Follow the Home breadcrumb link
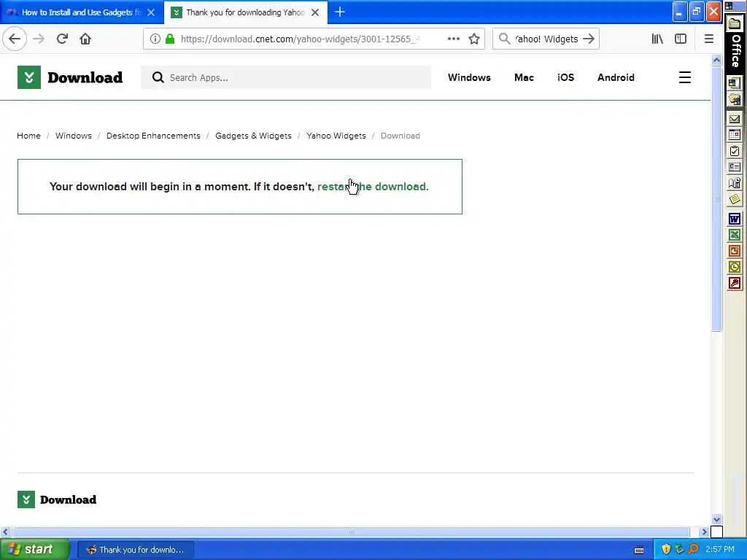747x560 pixels. coord(28,136)
